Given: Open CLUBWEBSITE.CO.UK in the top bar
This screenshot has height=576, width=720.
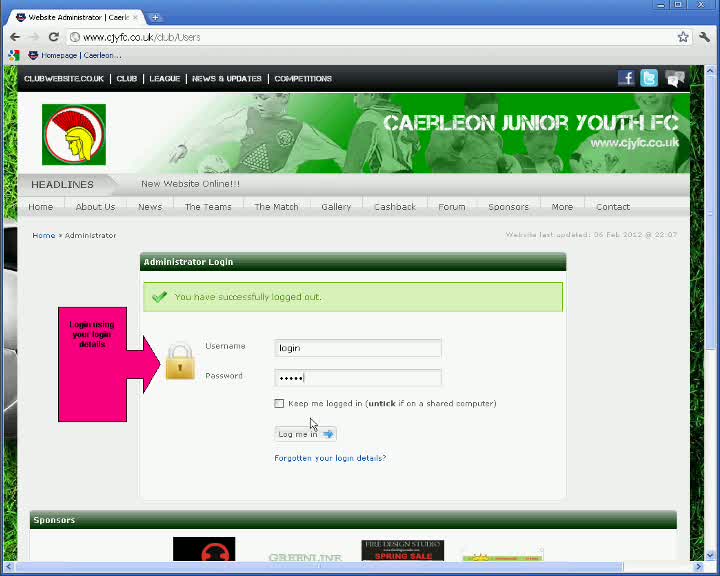Looking at the screenshot, I should tap(64, 79).
